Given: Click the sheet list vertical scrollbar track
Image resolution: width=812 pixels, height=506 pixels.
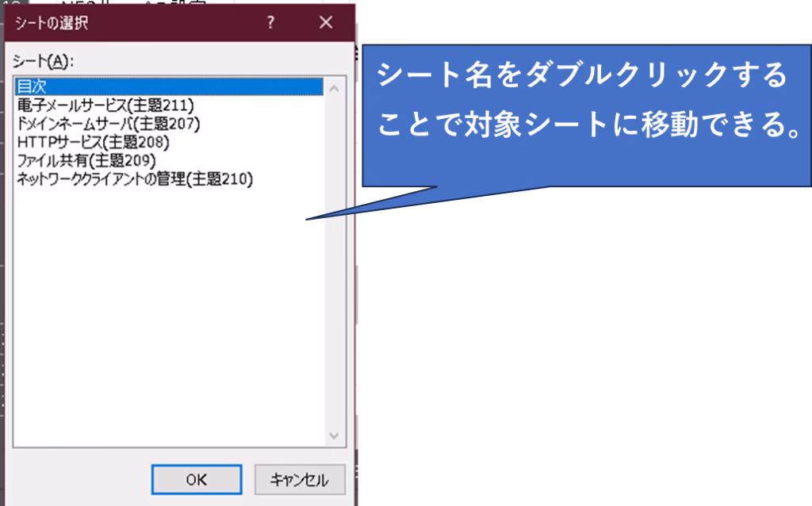Looking at the screenshot, I should point(334,262).
